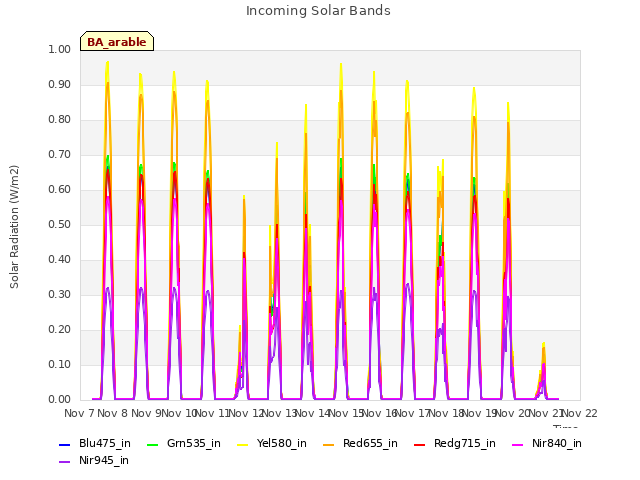Click the Yel580_in legend color marker
The width and height of the screenshot is (640, 480).
tap(242, 444)
